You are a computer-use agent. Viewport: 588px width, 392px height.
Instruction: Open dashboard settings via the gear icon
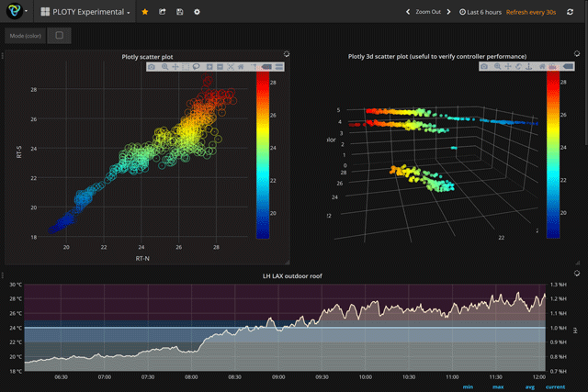[198, 12]
